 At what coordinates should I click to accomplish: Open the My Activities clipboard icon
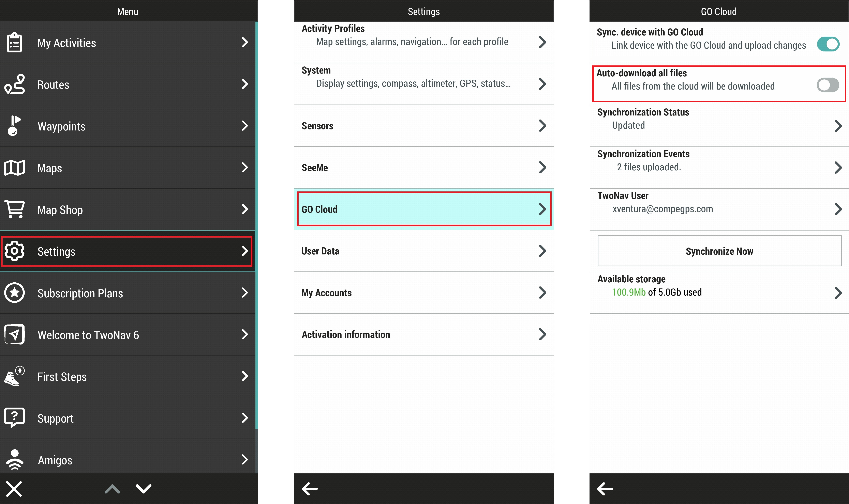14,43
